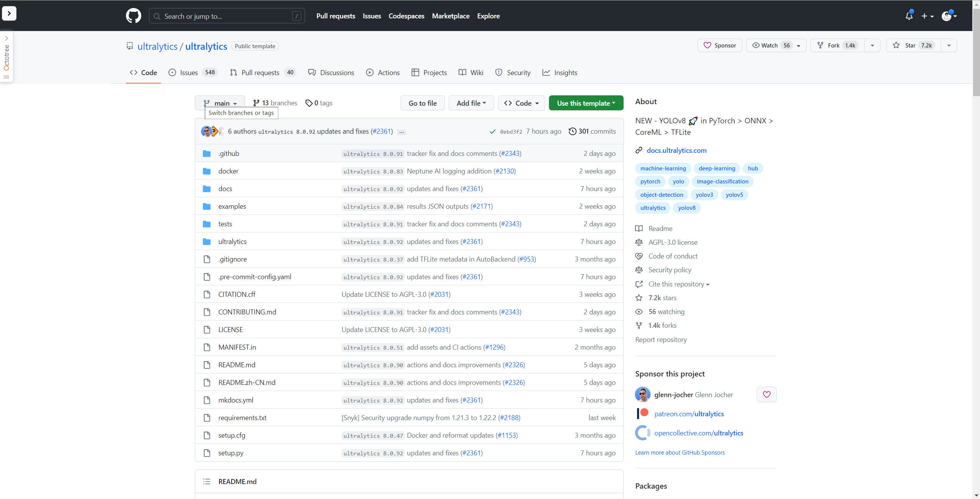Expand the Fork dropdown arrow
Viewport: 980px width, 499px height.
[x=872, y=46]
